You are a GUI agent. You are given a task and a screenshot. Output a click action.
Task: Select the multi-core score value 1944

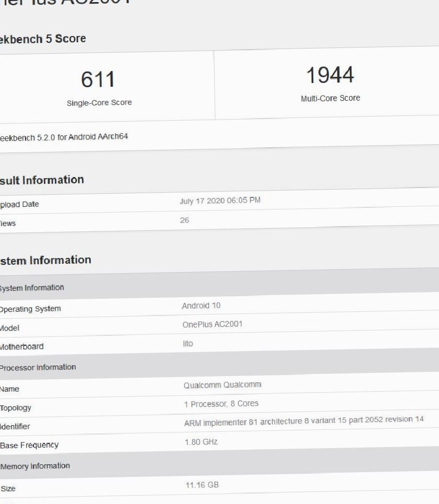click(x=330, y=75)
